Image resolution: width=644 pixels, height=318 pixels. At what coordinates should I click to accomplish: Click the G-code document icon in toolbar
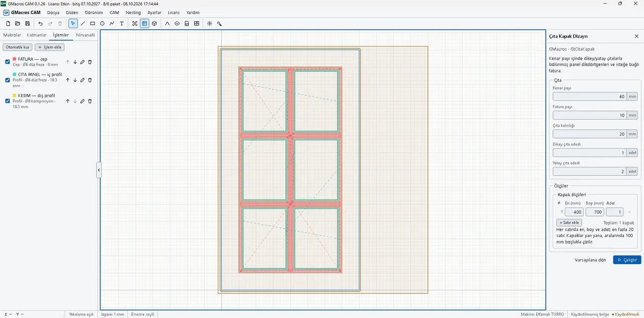187,24
